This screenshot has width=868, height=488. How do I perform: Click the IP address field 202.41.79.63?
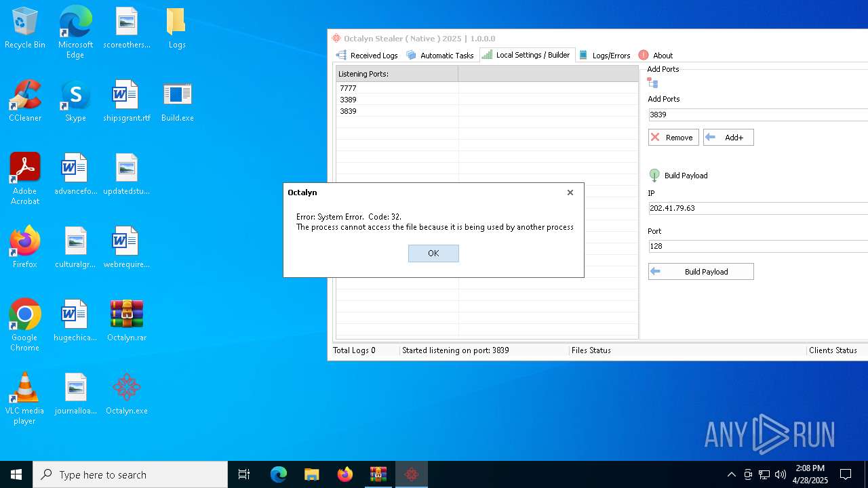pyautogui.click(x=757, y=208)
